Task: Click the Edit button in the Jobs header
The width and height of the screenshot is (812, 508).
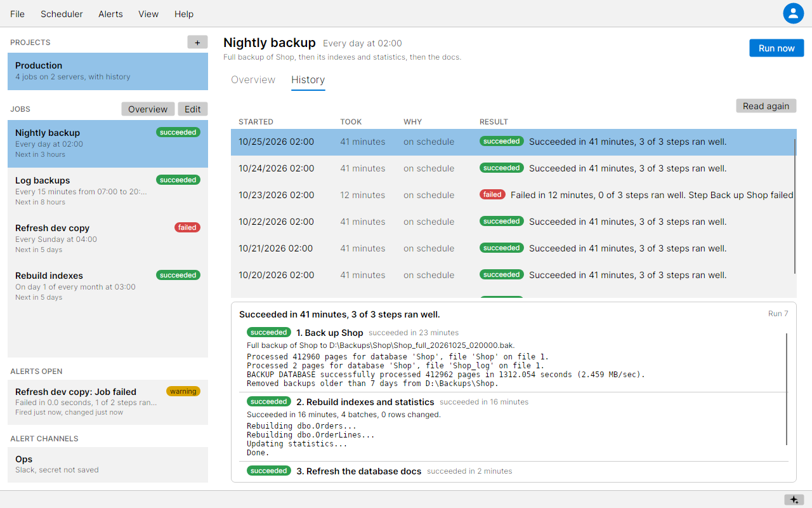Action: pyautogui.click(x=193, y=109)
